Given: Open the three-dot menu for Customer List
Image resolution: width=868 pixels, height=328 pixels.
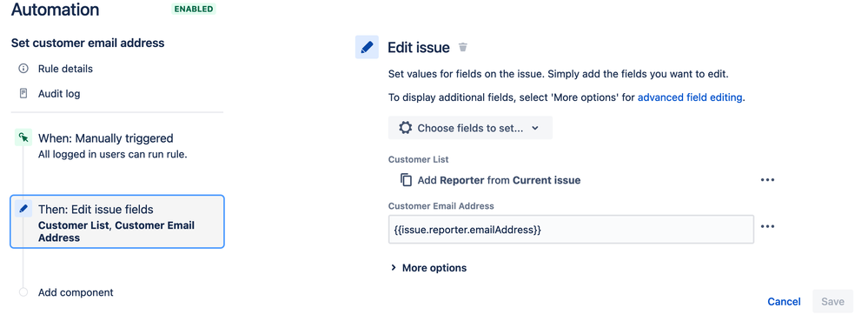Looking at the screenshot, I should (x=767, y=180).
